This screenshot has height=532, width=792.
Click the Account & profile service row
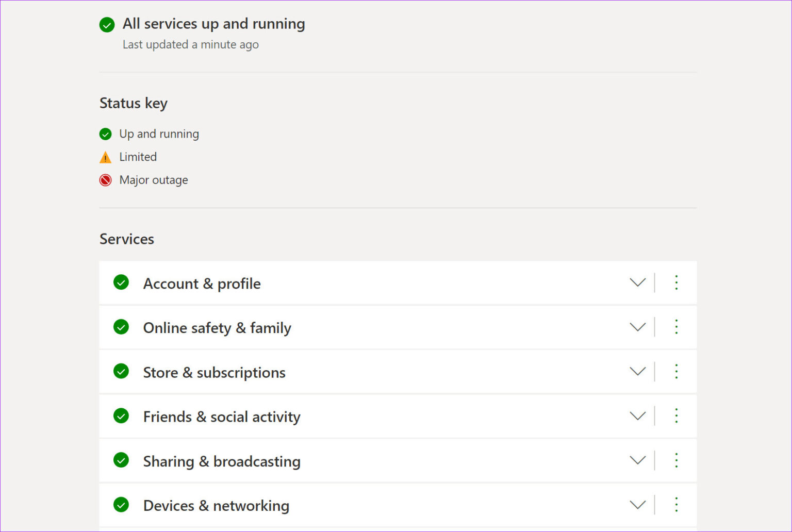pos(202,283)
